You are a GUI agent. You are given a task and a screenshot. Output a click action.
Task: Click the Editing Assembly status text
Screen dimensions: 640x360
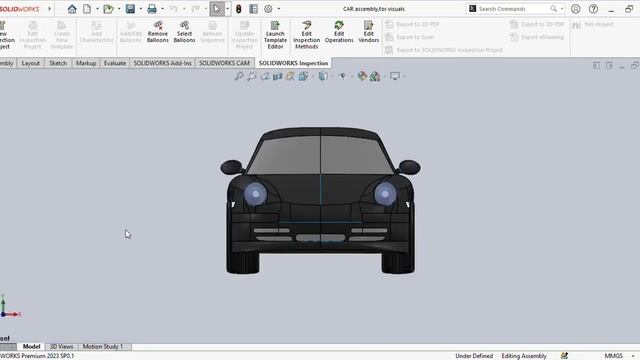(x=524, y=356)
